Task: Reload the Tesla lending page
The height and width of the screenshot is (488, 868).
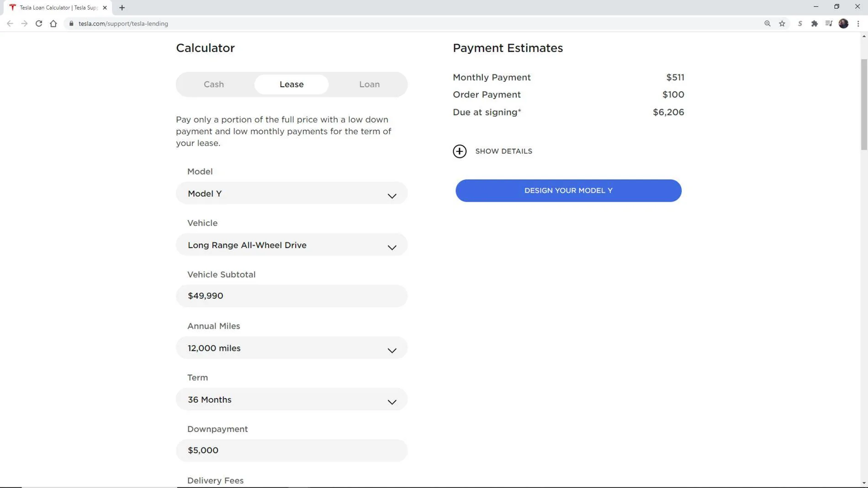Action: pos(39,24)
